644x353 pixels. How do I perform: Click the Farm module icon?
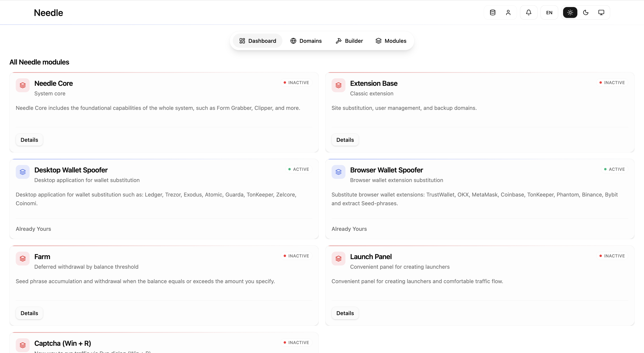[23, 258]
